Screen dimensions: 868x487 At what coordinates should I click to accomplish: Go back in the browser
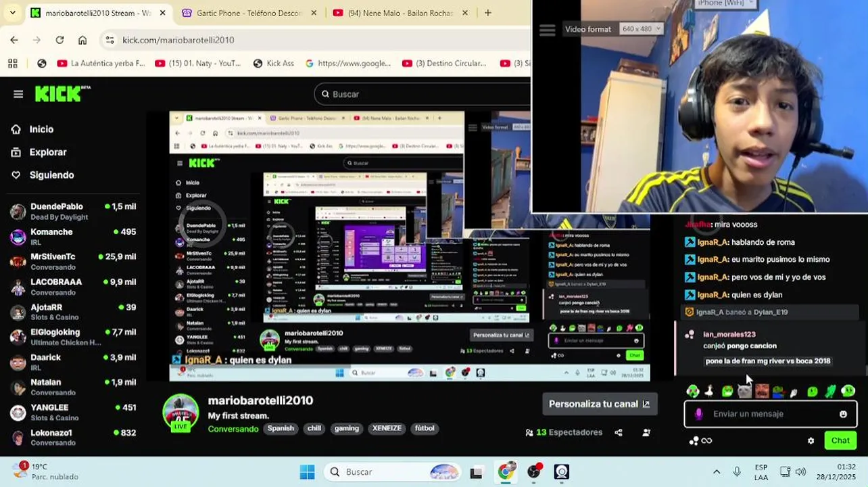tap(14, 40)
